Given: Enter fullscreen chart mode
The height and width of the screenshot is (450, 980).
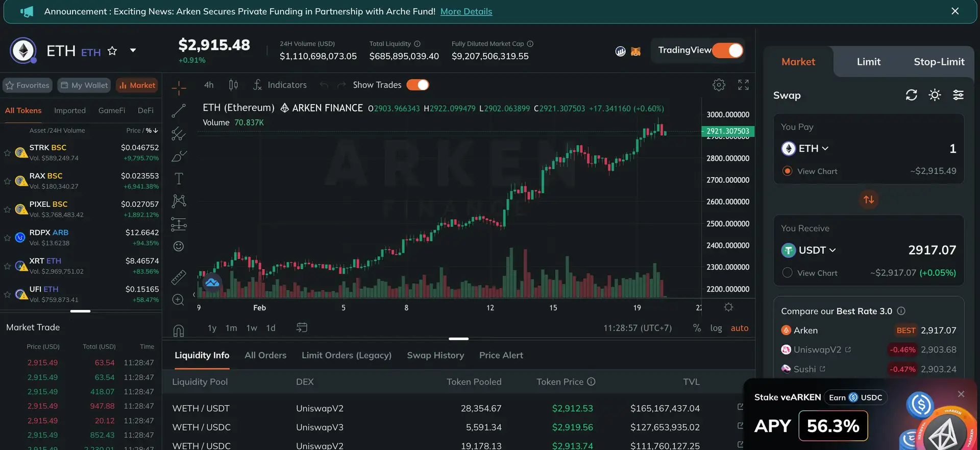Looking at the screenshot, I should [743, 85].
